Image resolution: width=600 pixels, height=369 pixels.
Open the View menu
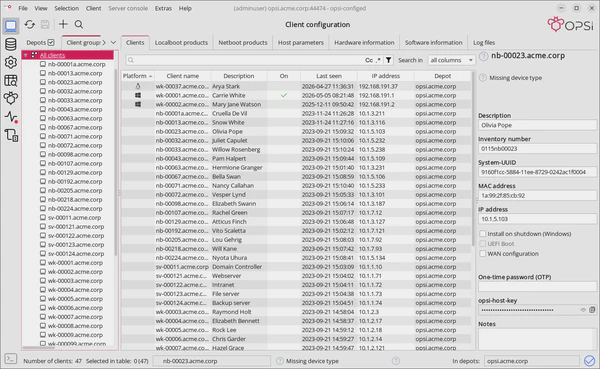tap(41, 8)
